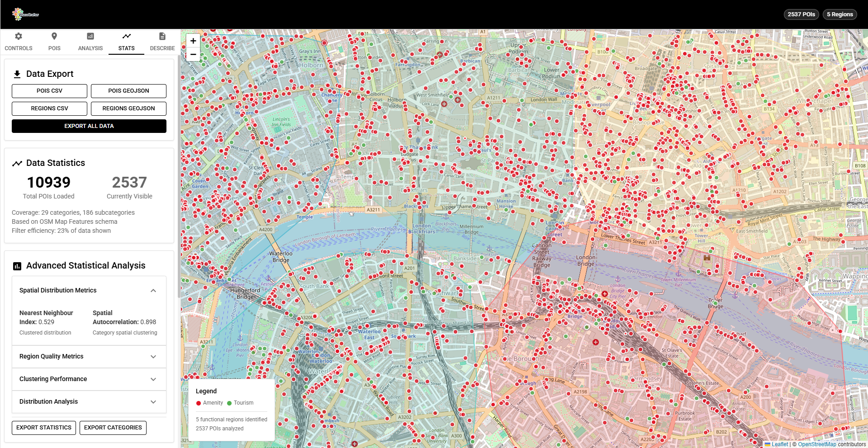Image resolution: width=868 pixels, height=448 pixels.
Task: Click the Data Export download icon
Action: pos(17,73)
